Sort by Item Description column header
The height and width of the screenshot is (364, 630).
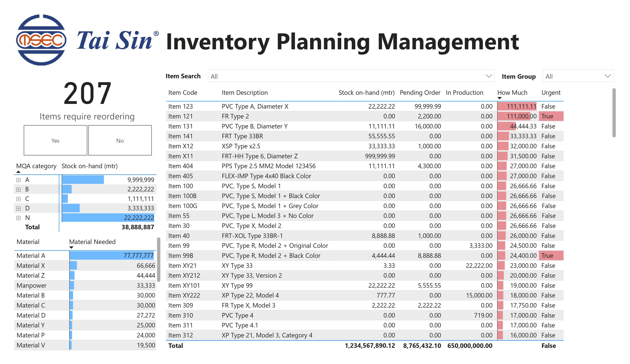pos(245,93)
